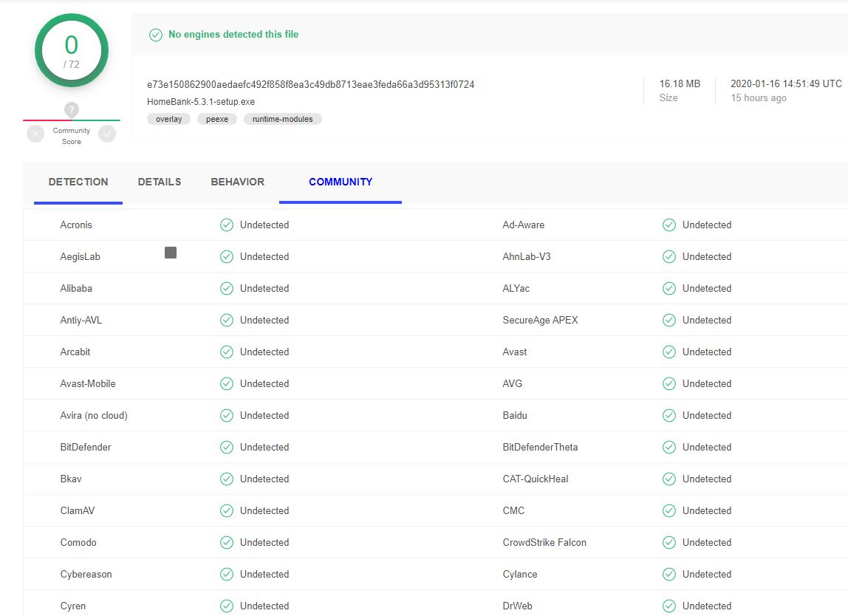848x616 pixels.
Task: Click the runtime-modules tag
Action: (x=282, y=119)
